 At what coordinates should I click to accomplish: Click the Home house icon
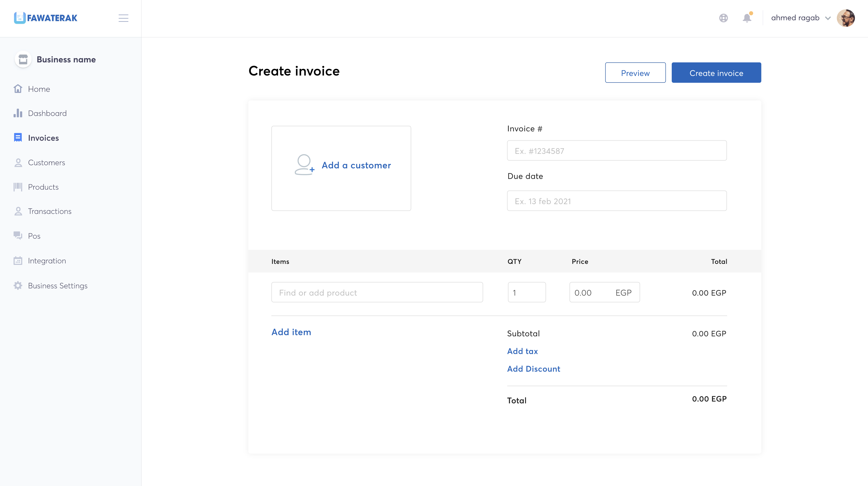click(18, 89)
